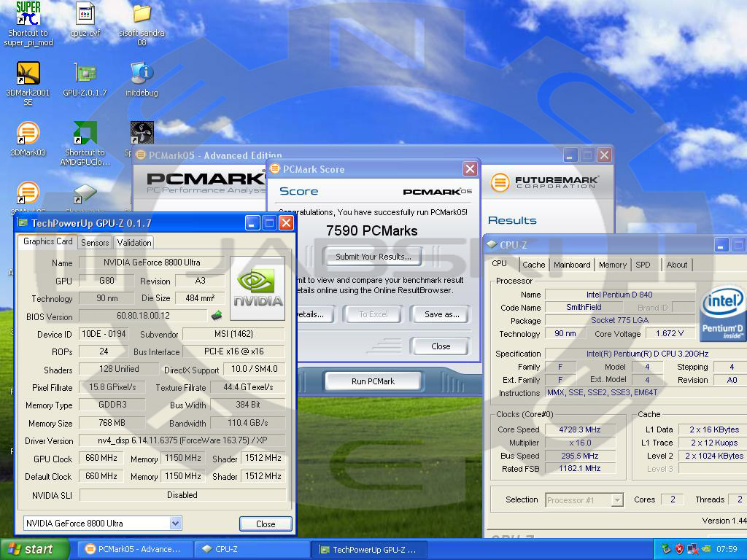Image resolution: width=747 pixels, height=560 pixels.
Task: Click the Core Voltage value 1.672 V
Action: point(670,333)
